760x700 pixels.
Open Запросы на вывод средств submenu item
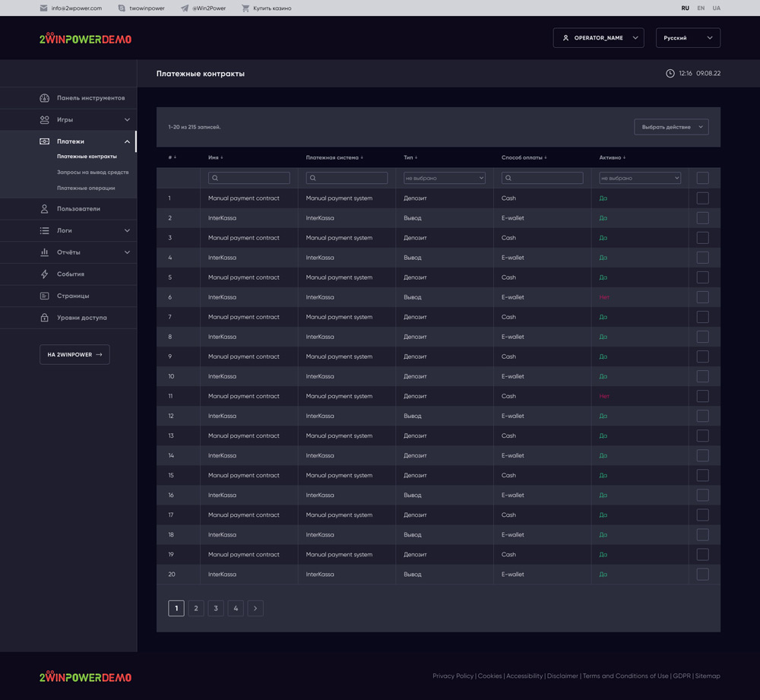pos(93,173)
